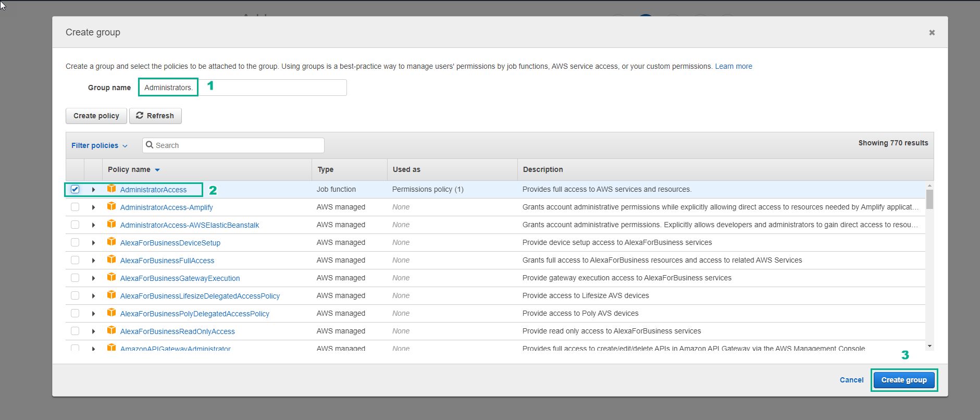Check the AlexaForBusinessPolyDelegatedAccessPolicy checkbox
The height and width of the screenshot is (420, 980).
tap(75, 313)
